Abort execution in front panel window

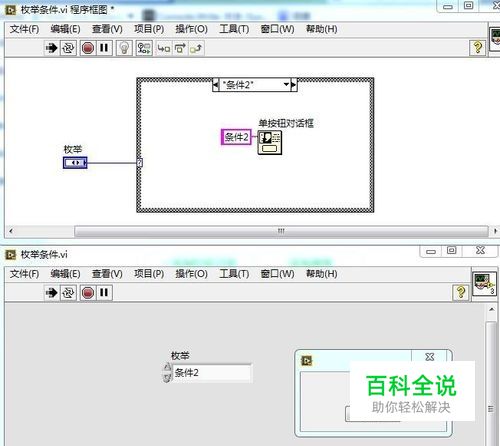(88, 293)
